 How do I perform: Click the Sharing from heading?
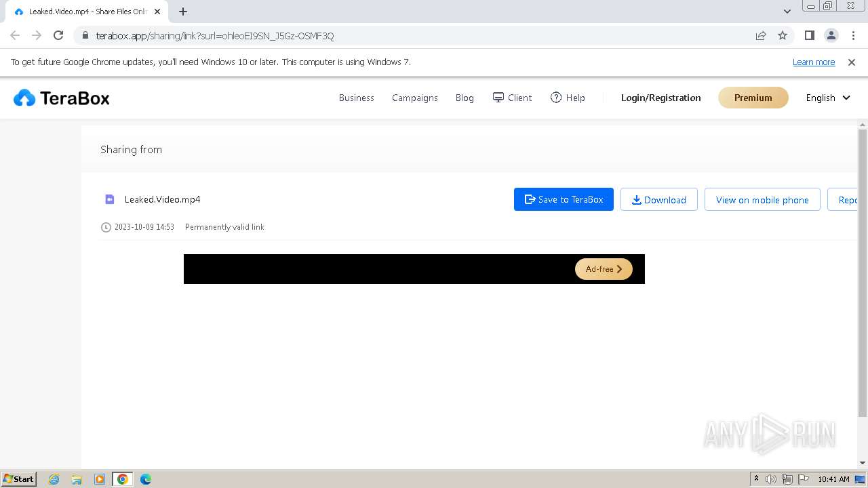click(131, 150)
